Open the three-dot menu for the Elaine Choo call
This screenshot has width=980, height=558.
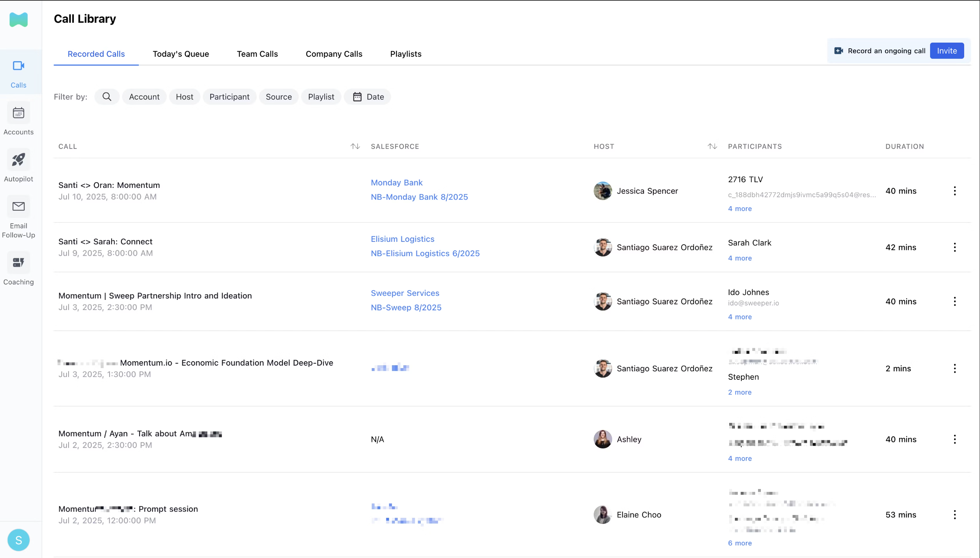[954, 515]
